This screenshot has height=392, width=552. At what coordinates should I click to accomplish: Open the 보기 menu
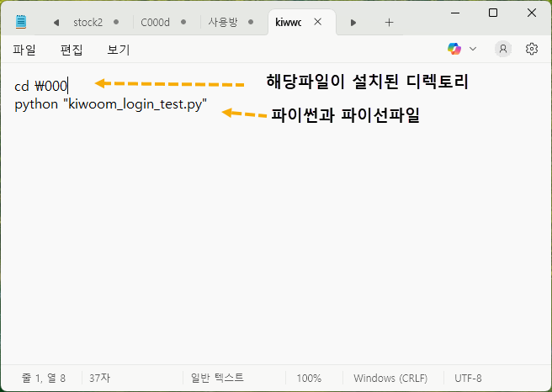tap(119, 50)
